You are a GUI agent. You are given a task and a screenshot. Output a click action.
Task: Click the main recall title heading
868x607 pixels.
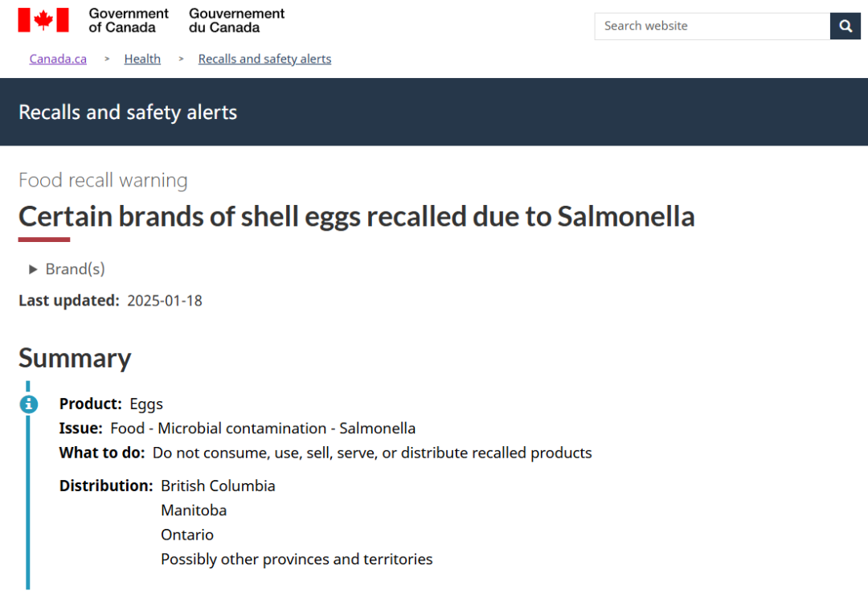click(357, 216)
